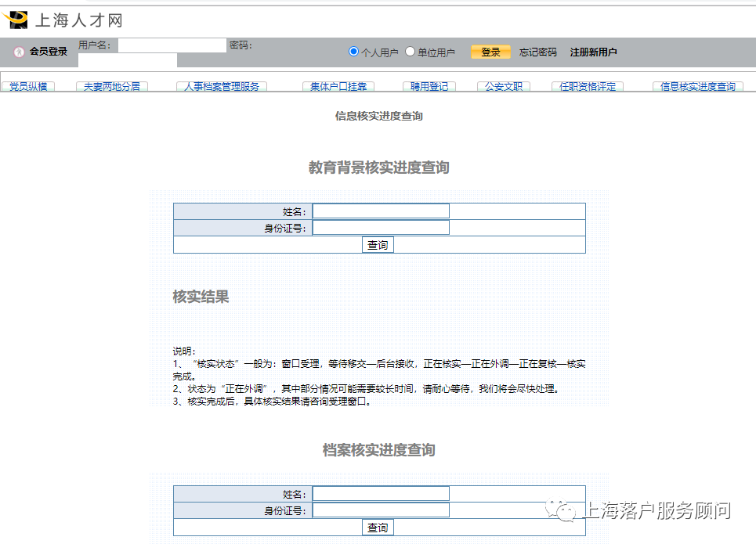Viewport: 756px width, 544px height.
Task: Click note 2 about 正在外调 status
Action: coord(366,388)
